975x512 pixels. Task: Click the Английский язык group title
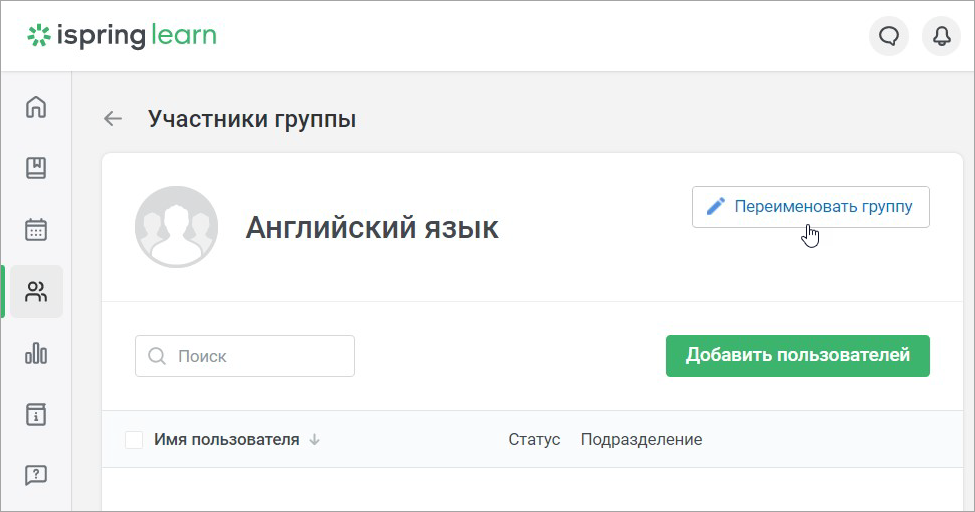click(372, 228)
